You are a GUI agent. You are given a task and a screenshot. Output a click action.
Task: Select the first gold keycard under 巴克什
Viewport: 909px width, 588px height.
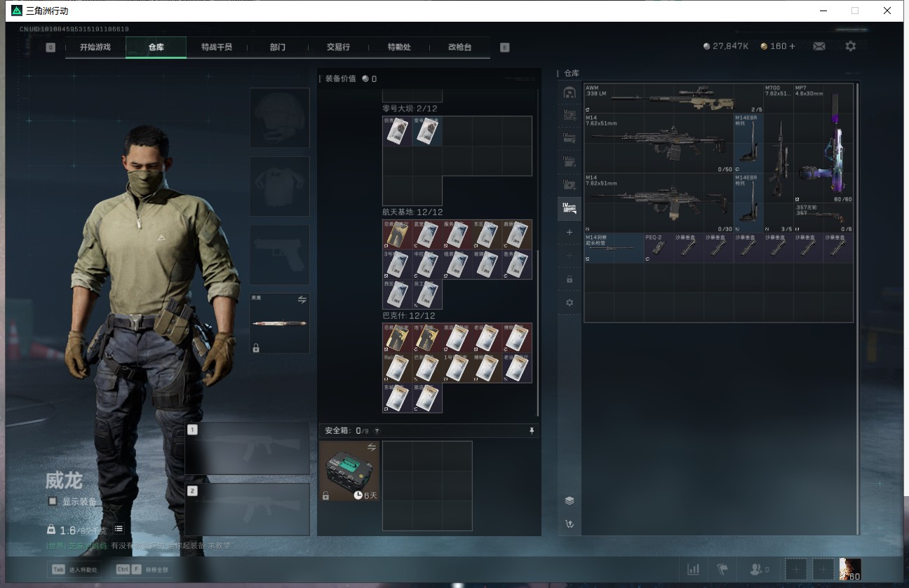click(397, 338)
